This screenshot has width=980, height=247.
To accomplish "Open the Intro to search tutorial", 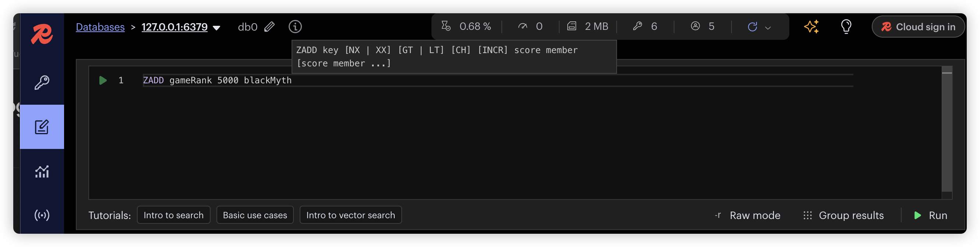I will (x=173, y=215).
